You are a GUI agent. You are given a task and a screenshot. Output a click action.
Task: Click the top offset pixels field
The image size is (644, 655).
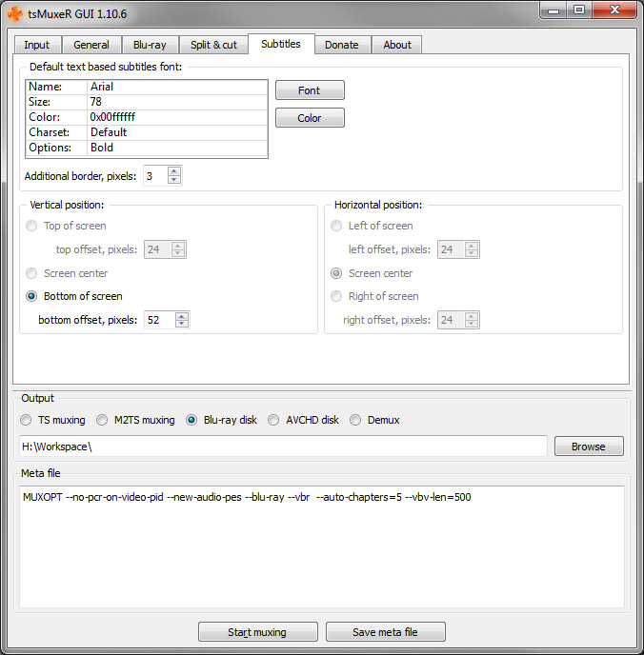point(158,249)
